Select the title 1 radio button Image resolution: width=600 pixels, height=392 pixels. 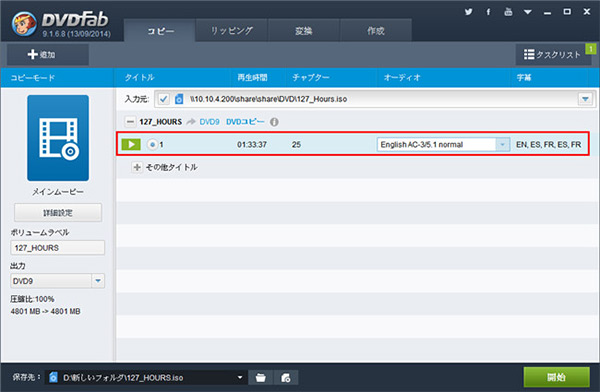[x=152, y=144]
